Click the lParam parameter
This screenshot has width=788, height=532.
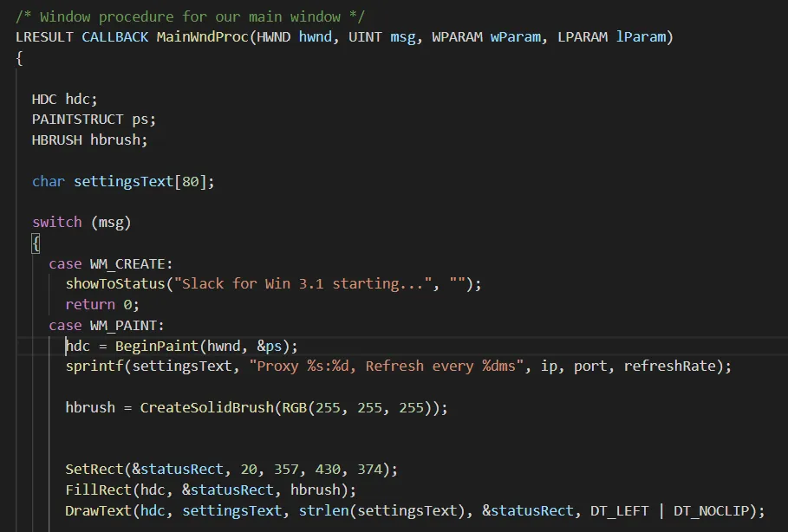tap(640, 36)
